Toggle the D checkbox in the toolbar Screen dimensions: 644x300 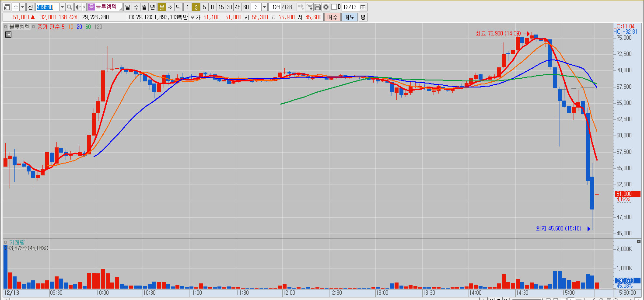pos(334,7)
